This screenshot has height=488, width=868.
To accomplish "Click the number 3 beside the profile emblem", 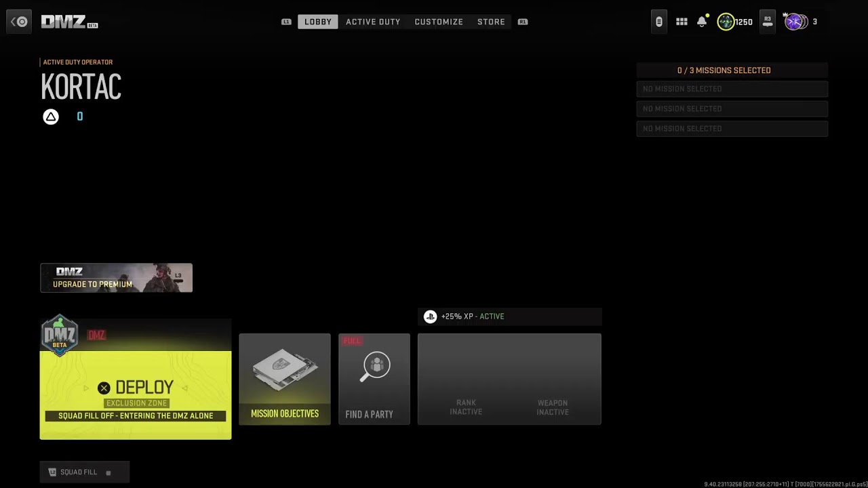I will [x=814, y=22].
